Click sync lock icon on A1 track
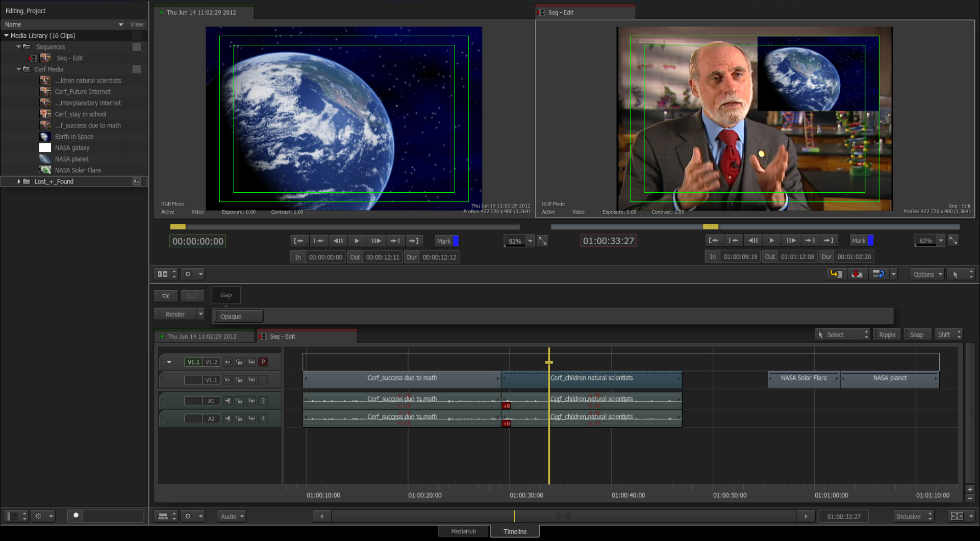This screenshot has height=541, width=980. click(x=252, y=401)
